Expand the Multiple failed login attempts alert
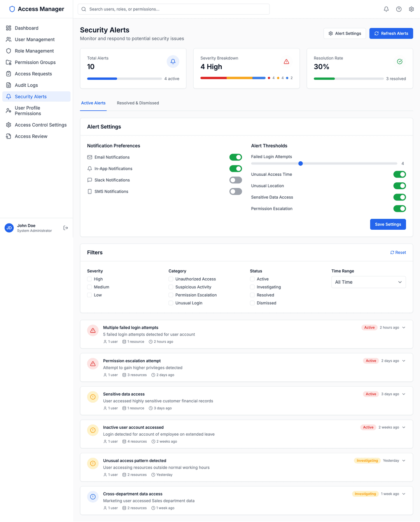 point(404,327)
